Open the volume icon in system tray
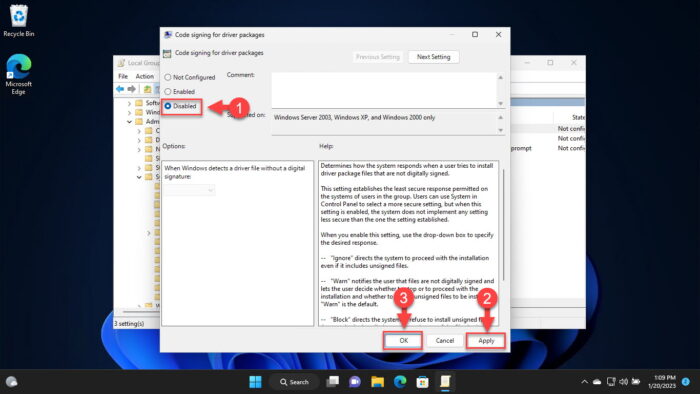This screenshot has width=700, height=394. pyautogui.click(x=624, y=382)
